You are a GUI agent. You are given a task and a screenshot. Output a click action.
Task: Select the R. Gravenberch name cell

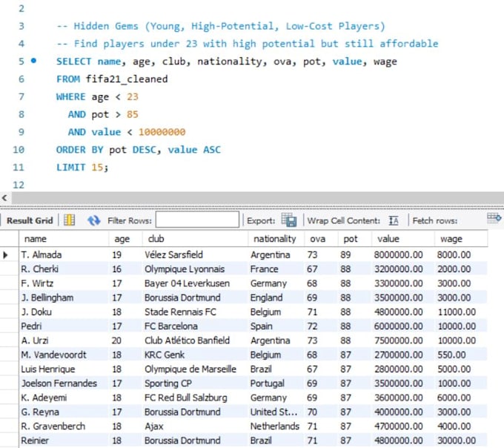64,426
